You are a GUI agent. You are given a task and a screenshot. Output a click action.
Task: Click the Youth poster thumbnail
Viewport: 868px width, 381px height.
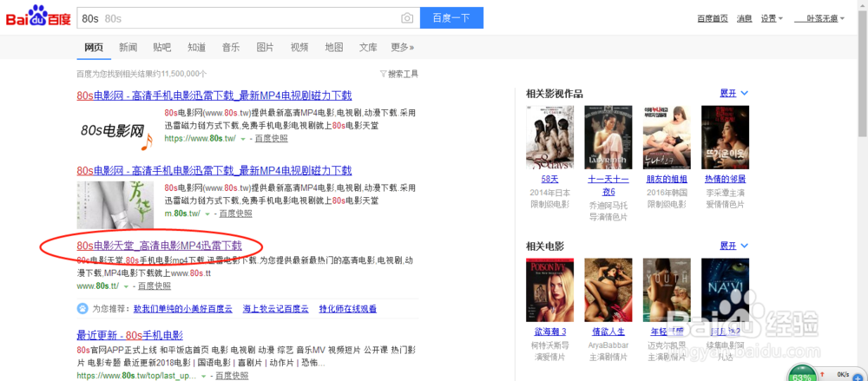click(667, 290)
